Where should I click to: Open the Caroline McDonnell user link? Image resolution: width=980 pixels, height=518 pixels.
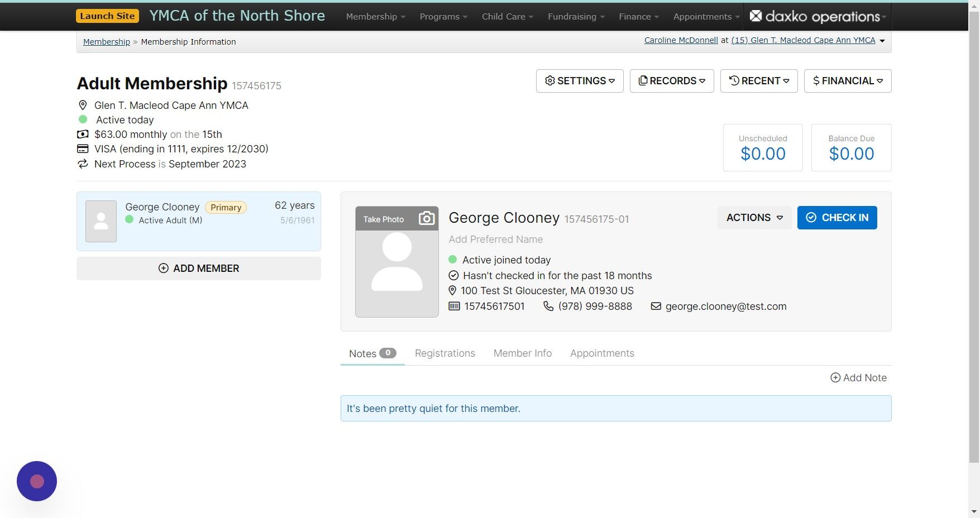click(681, 40)
